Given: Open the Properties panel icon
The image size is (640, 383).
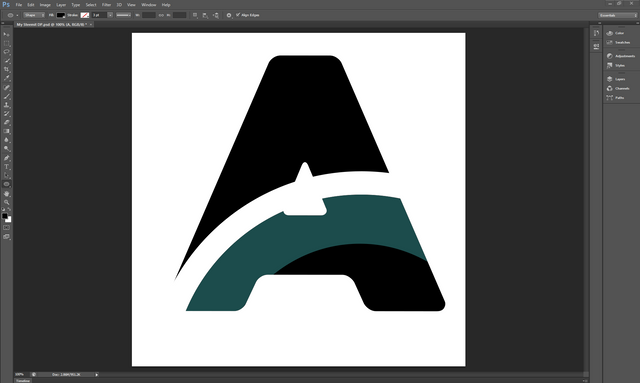Looking at the screenshot, I should (x=596, y=46).
